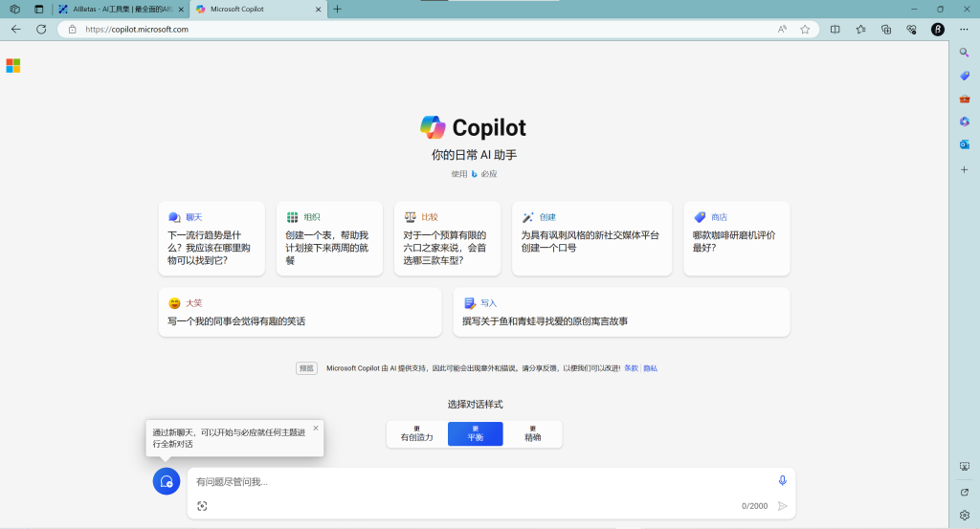Viewport: 980px width, 529px height.
Task: Refresh the current page
Action: [x=41, y=30]
